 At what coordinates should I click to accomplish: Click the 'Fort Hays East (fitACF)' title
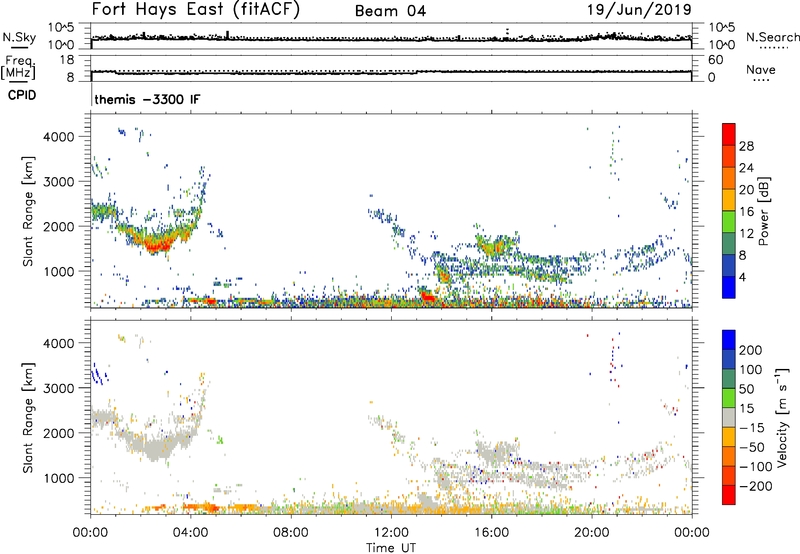coord(196,10)
